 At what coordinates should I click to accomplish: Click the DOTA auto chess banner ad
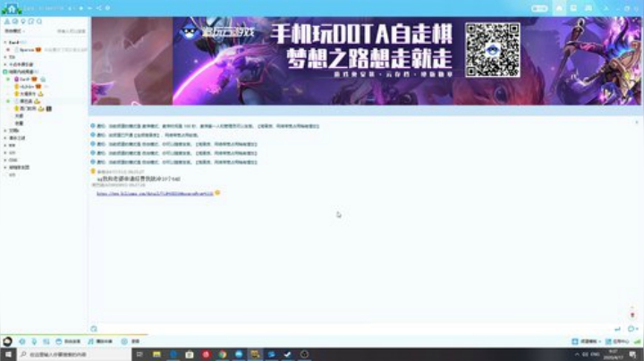pyautogui.click(x=366, y=61)
